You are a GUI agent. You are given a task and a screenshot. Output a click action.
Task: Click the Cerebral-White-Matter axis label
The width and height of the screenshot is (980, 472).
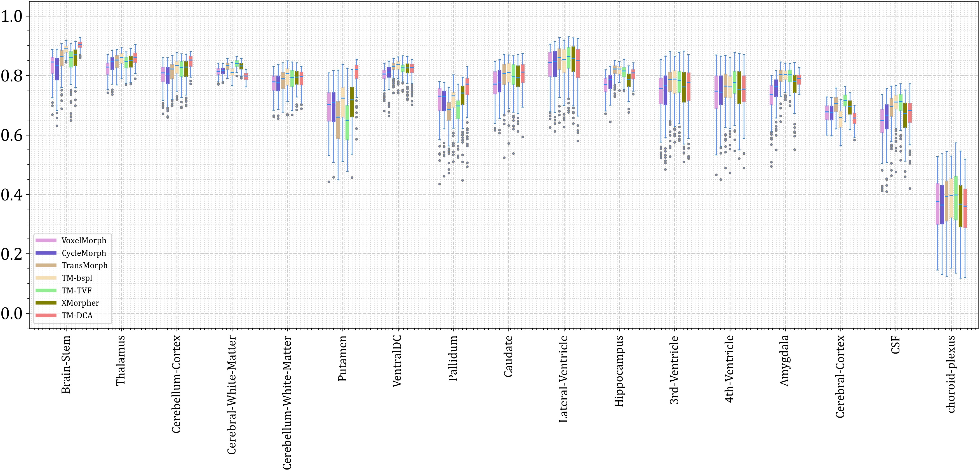coord(232,395)
